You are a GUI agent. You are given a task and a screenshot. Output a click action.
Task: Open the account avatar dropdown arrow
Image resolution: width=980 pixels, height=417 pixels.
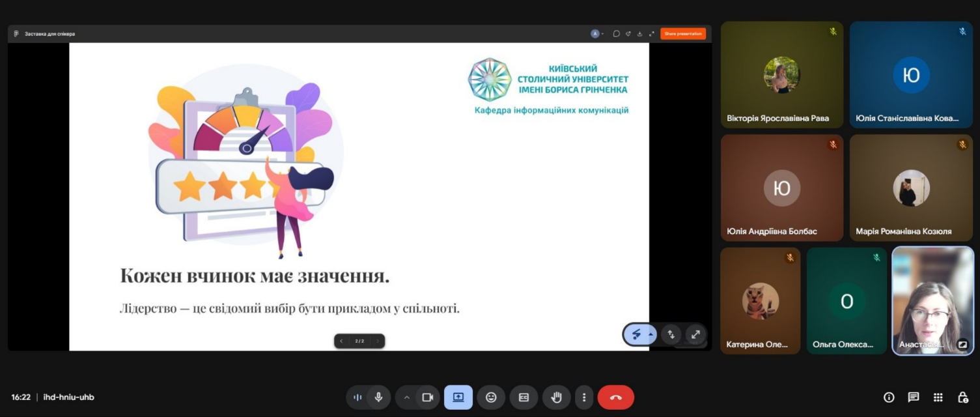(602, 34)
